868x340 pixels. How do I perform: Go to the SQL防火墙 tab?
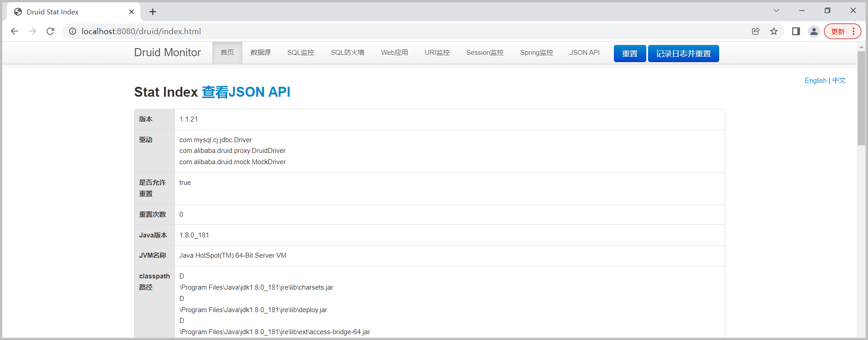pos(347,53)
